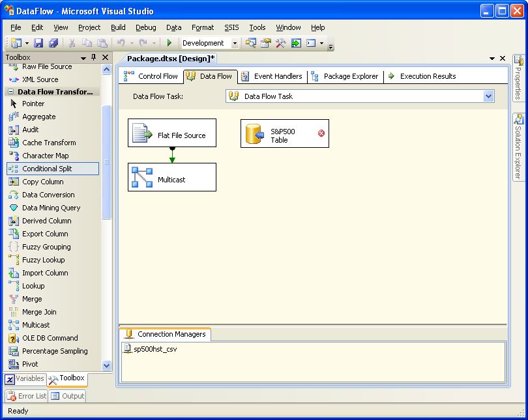Open the New Project dropdown arrow
The width and height of the screenshot is (528, 420).
27,43
